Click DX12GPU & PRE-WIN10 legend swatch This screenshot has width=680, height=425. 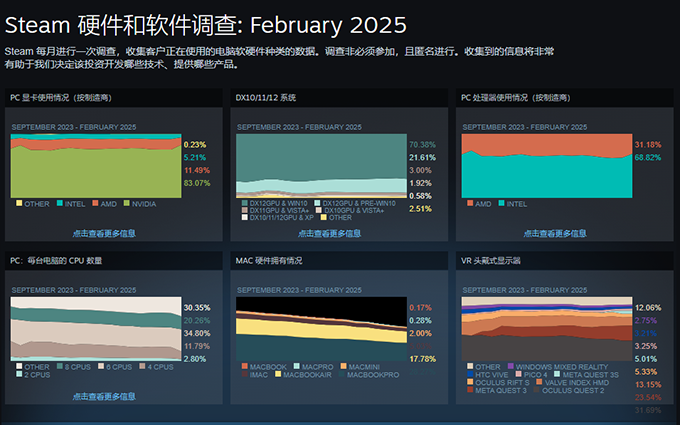317,203
